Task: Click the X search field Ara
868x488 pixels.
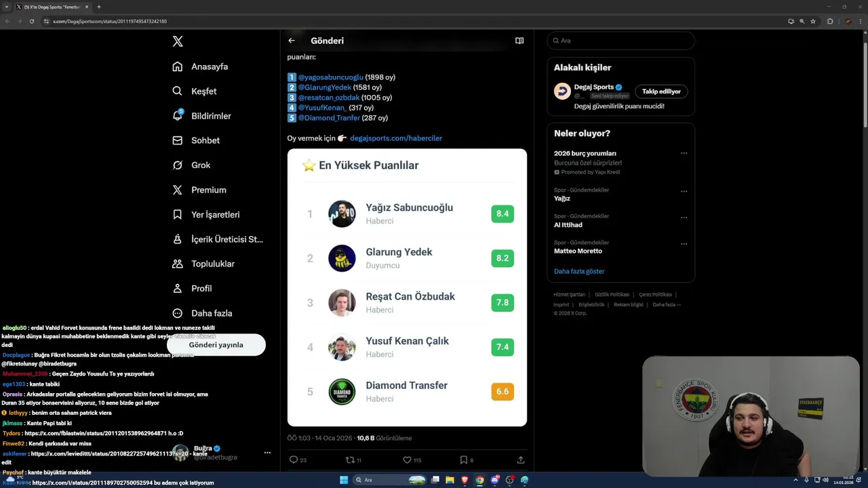Action: coord(620,41)
